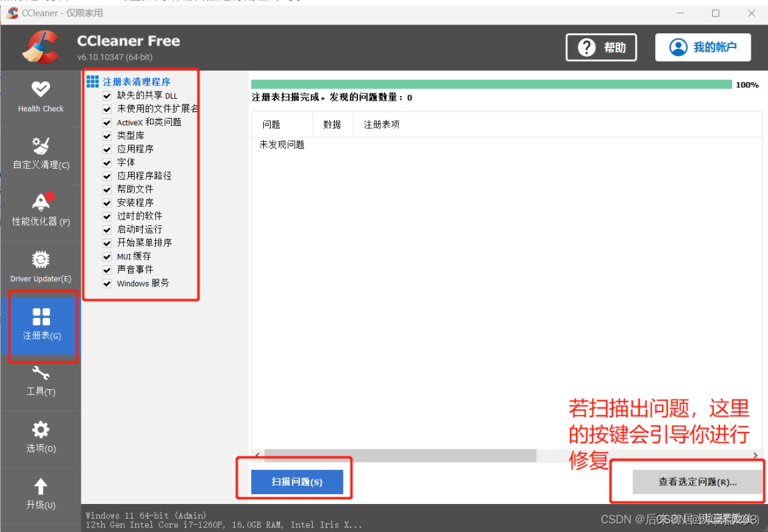Toggle 字体 checkbox

[107, 163]
